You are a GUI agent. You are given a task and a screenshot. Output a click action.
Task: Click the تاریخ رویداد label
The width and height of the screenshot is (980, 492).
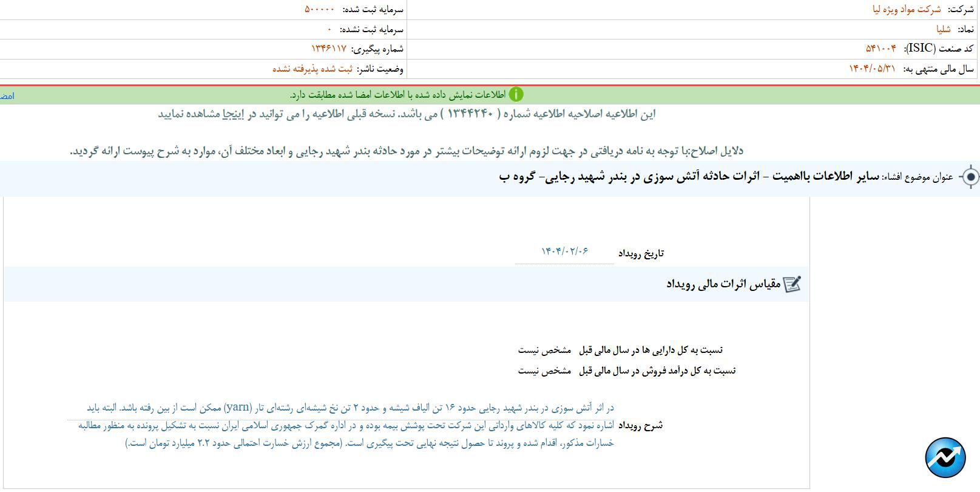tap(641, 253)
